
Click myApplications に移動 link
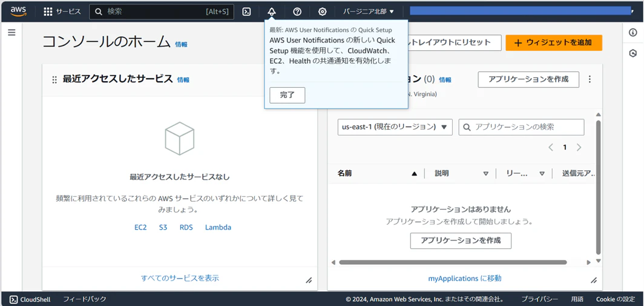(x=464, y=279)
